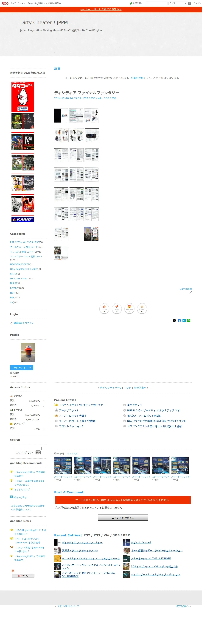Open the ランダム menu link in header
This screenshot has width=202, height=644.
21,3
